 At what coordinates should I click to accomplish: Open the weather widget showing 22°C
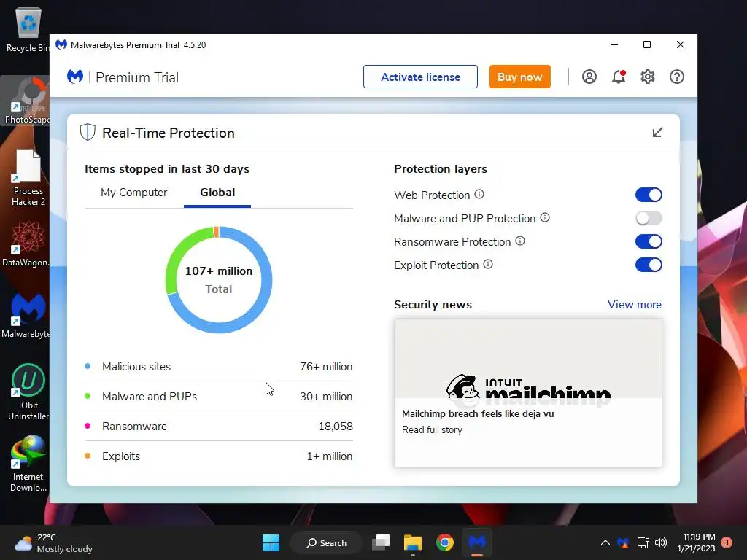53,542
